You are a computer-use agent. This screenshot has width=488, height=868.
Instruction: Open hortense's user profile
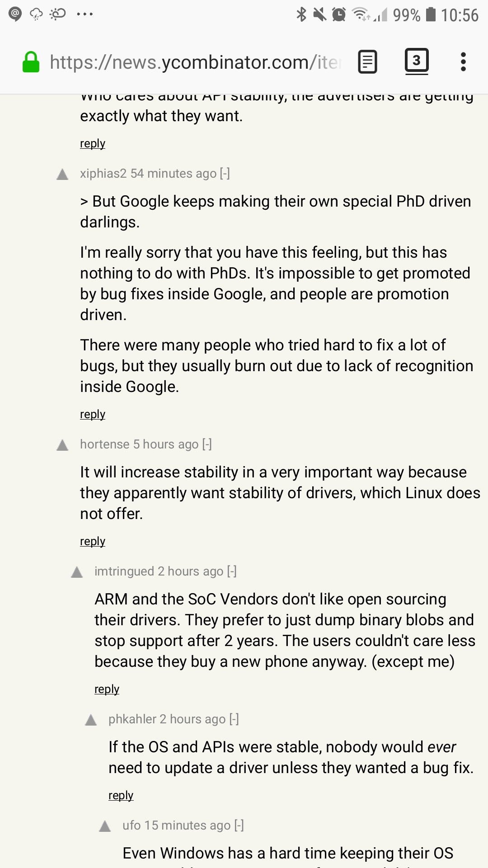pos(105,444)
